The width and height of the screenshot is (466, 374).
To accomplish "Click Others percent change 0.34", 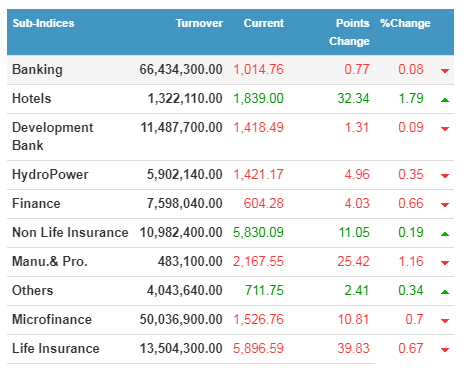I will 411,290.
